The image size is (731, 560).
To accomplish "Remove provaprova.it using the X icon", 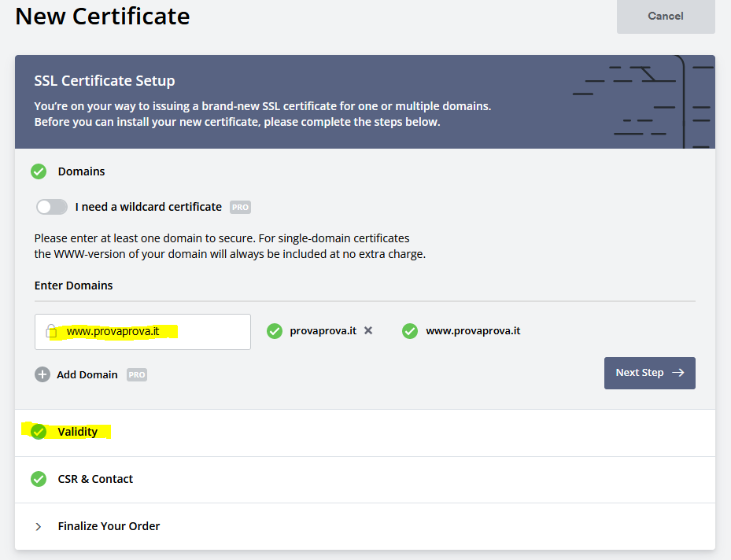I will tap(367, 331).
